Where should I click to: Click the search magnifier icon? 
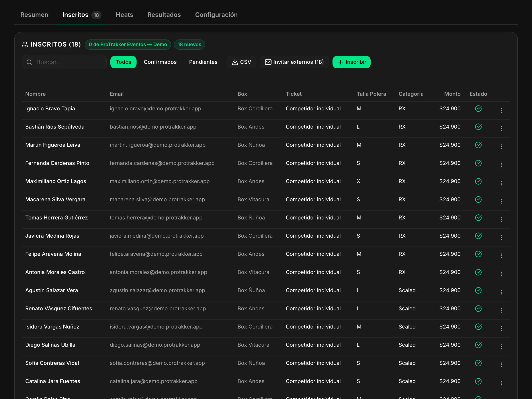tap(29, 62)
